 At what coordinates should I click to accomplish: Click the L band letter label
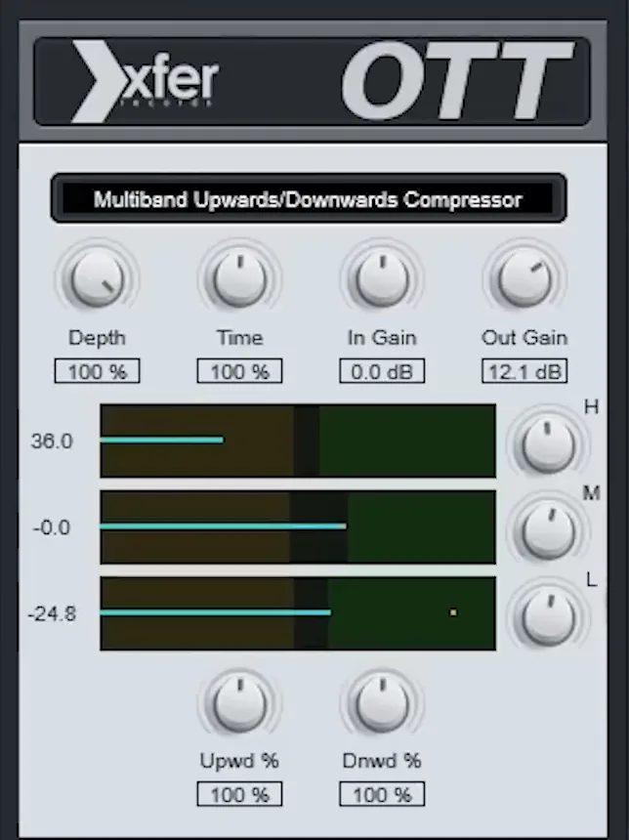(592, 579)
